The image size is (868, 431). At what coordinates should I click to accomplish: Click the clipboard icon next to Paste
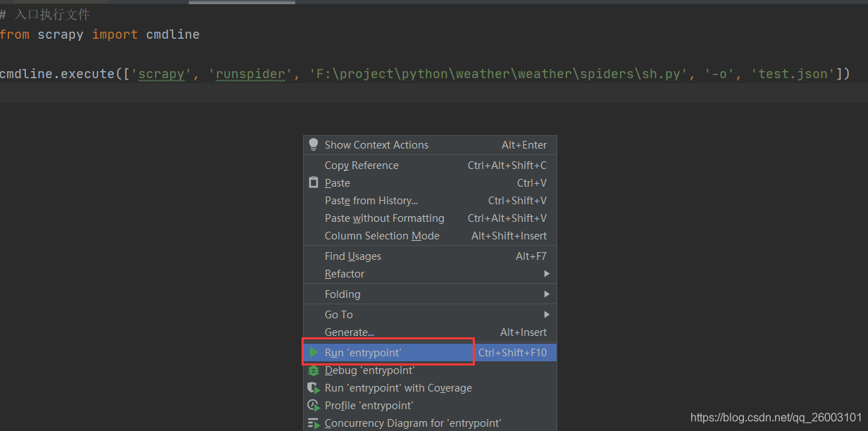click(x=314, y=182)
